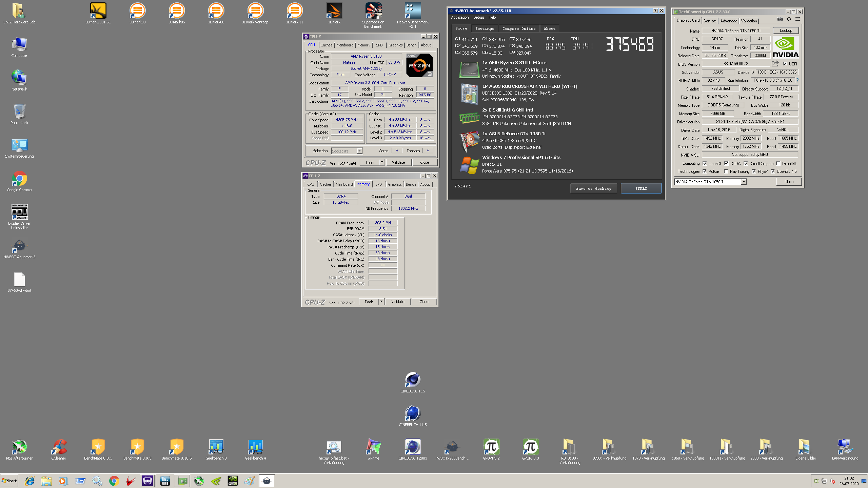Viewport: 868px width, 488px height.
Task: Open the GPU selection dropdown in GPU-Z
Action: (x=743, y=182)
